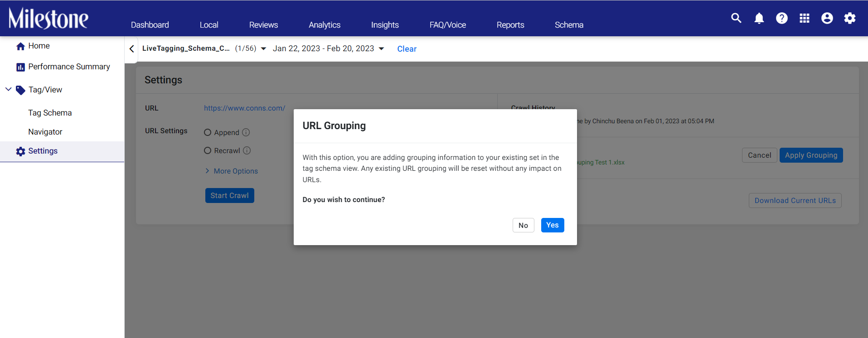This screenshot has width=868, height=338.
Task: Open the Reports menu
Action: 510,25
